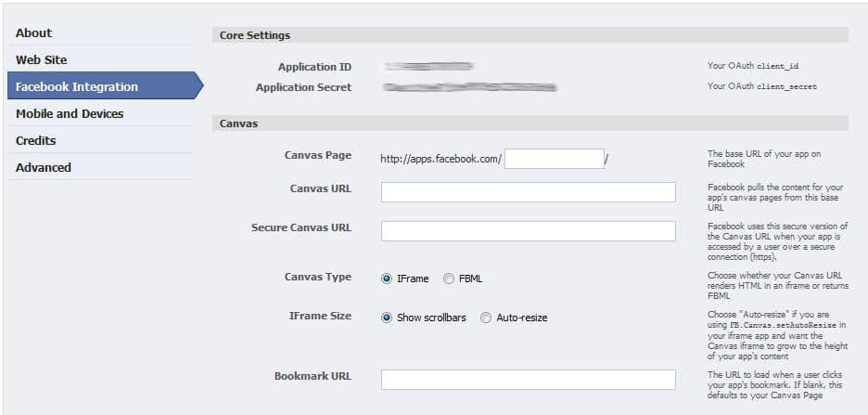Choose the FBML canvas type option
This screenshot has width=868, height=415.
point(449,279)
